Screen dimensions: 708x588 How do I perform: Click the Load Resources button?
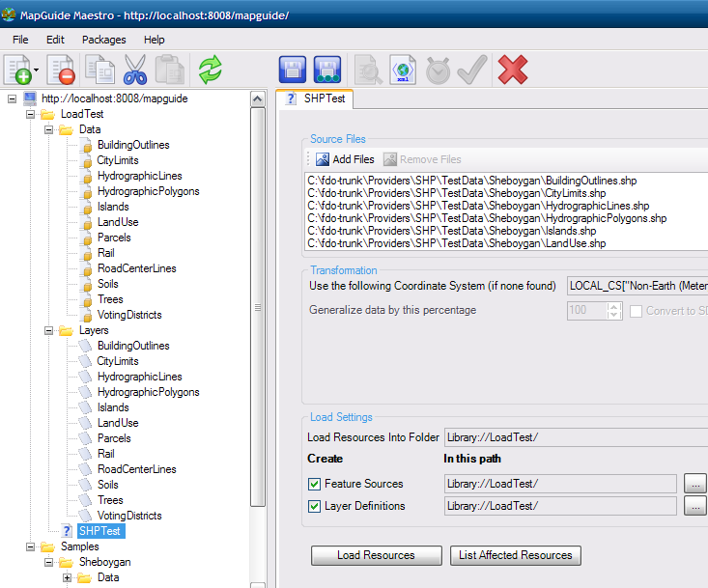click(x=376, y=555)
